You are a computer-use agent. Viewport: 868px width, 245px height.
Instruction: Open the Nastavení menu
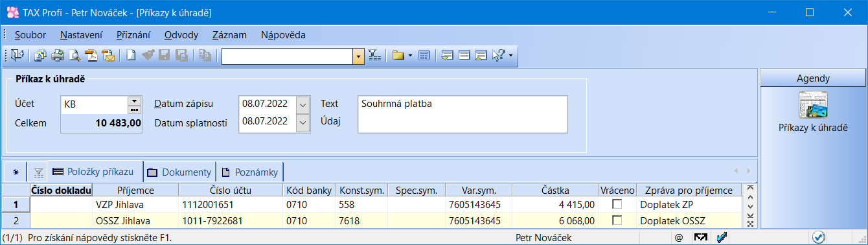pos(81,35)
